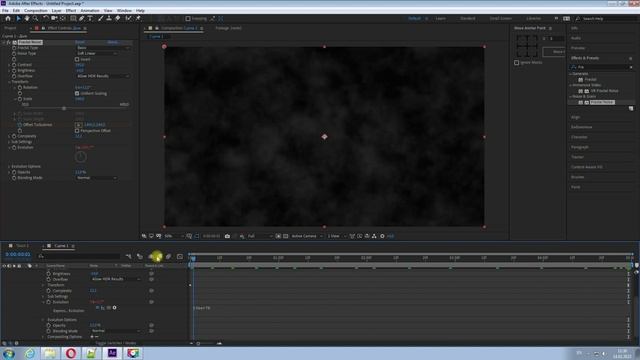Toggle the Snapping checkbox
Viewport: 640px width, 360px height.
pyautogui.click(x=188, y=18)
